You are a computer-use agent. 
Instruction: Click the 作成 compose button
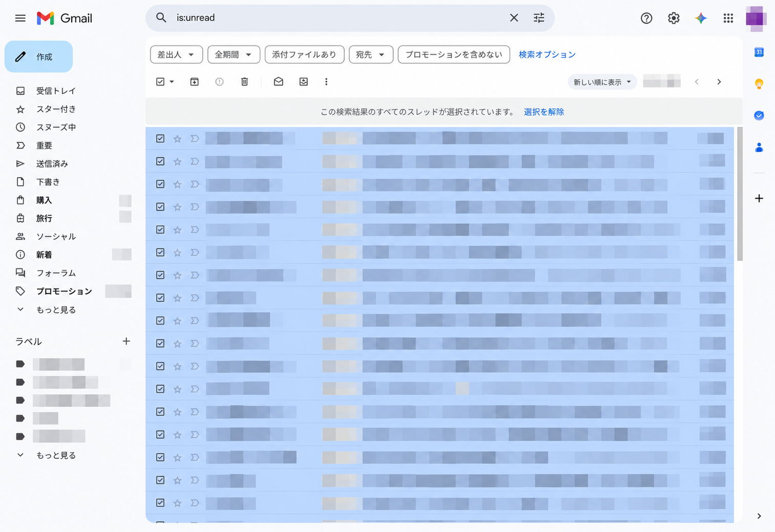(38, 57)
